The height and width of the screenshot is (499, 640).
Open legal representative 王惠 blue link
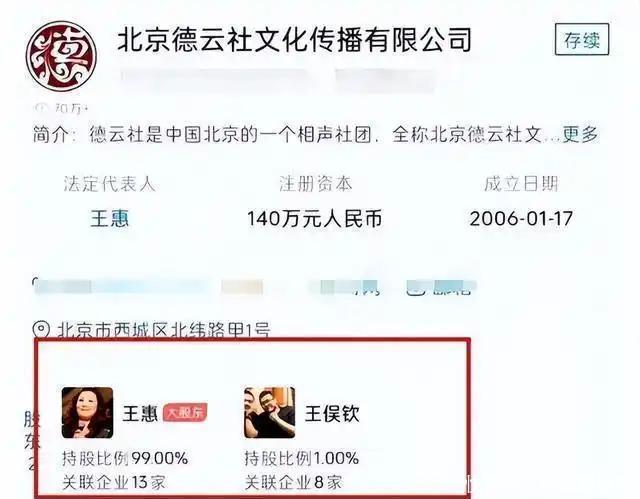point(109,219)
